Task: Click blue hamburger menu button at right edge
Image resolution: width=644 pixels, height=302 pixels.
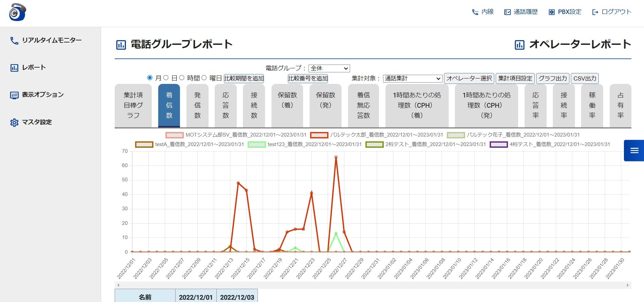Action: 634,150
